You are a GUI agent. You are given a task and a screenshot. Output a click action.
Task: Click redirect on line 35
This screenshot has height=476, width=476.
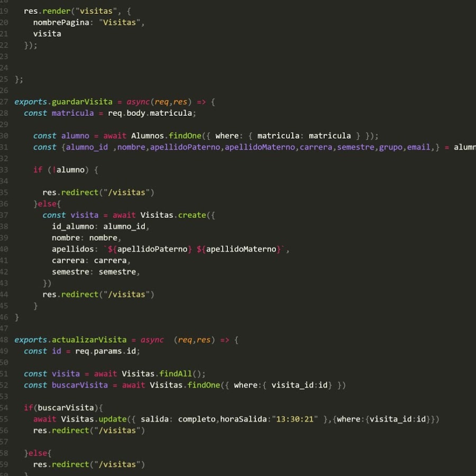click(80, 193)
